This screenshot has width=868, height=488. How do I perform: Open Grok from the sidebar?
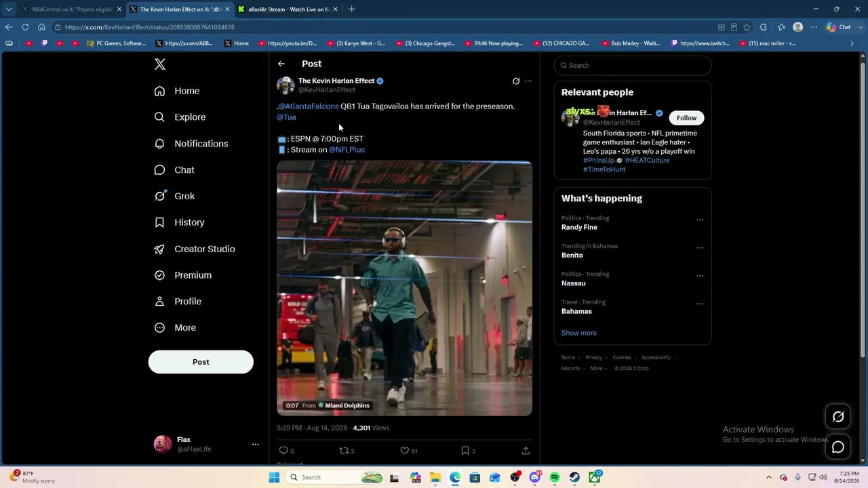(x=174, y=196)
